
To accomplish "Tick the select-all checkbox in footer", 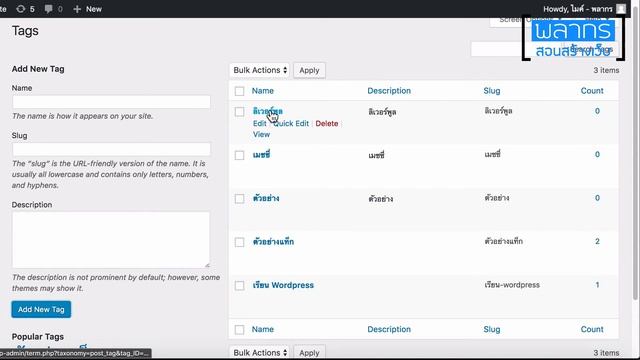I will [240, 330].
